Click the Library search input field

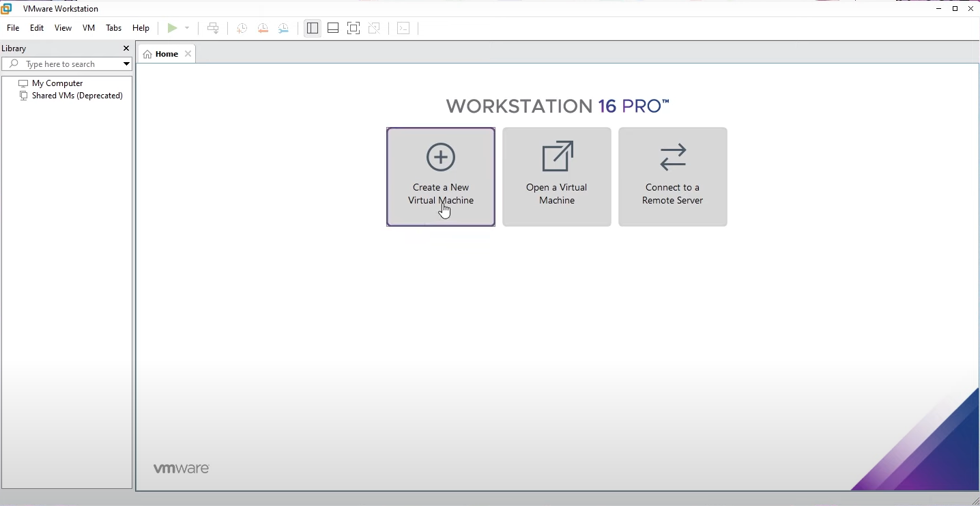(x=67, y=64)
